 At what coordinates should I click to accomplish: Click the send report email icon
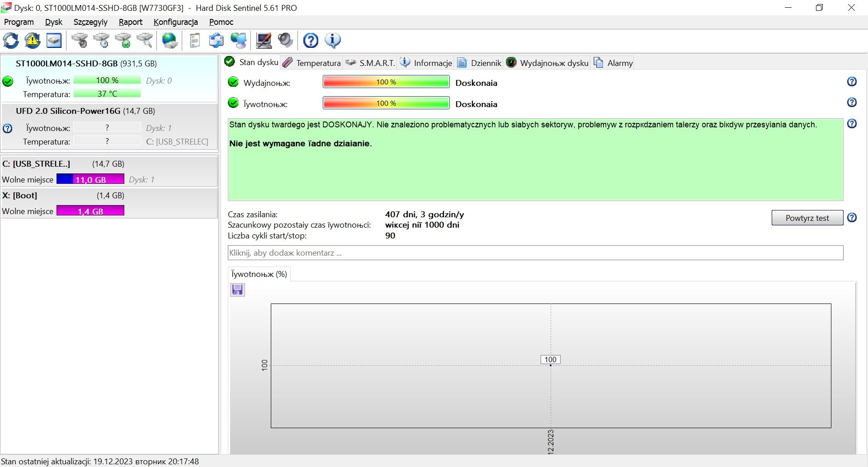(217, 41)
